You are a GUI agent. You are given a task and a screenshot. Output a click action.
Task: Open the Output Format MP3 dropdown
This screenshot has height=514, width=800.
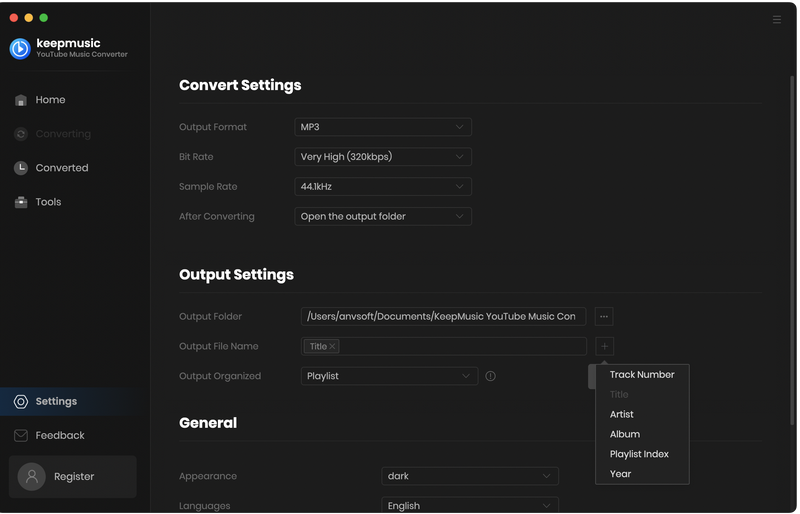[x=383, y=127]
